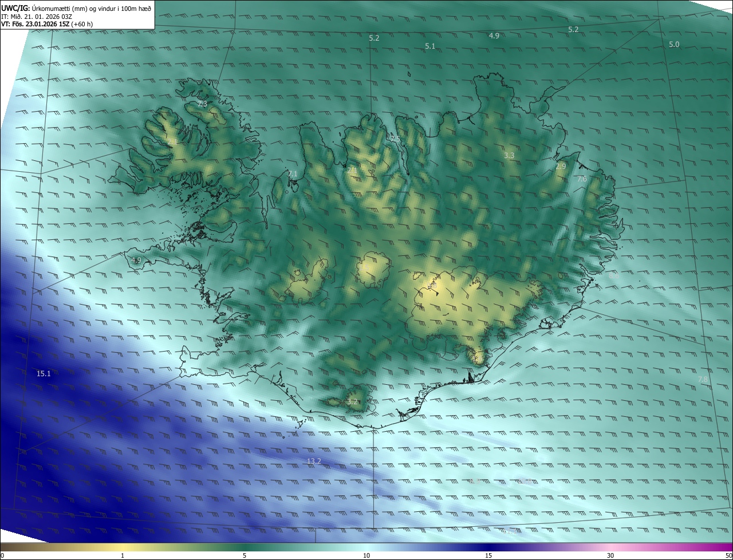Click the 3.2 value on the southern glacier

[x=352, y=402]
